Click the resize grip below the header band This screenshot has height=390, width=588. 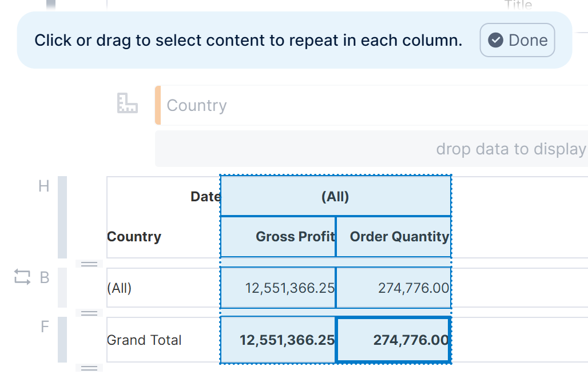(89, 263)
